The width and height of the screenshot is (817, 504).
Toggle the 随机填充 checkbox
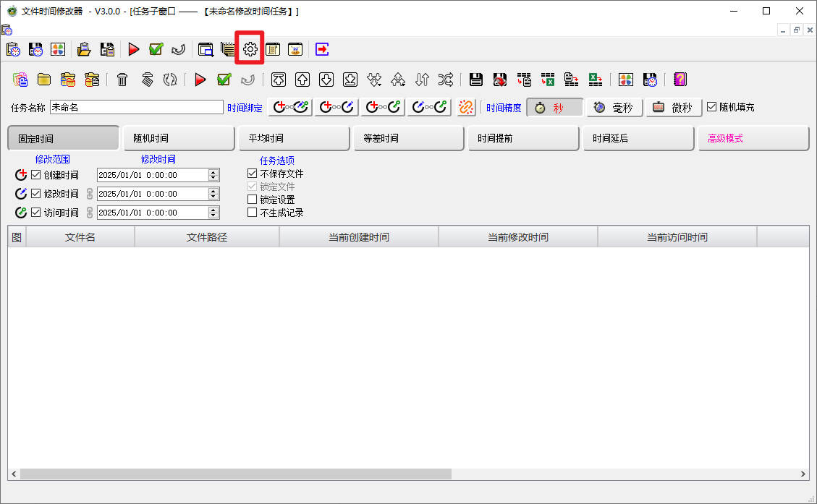[711, 107]
